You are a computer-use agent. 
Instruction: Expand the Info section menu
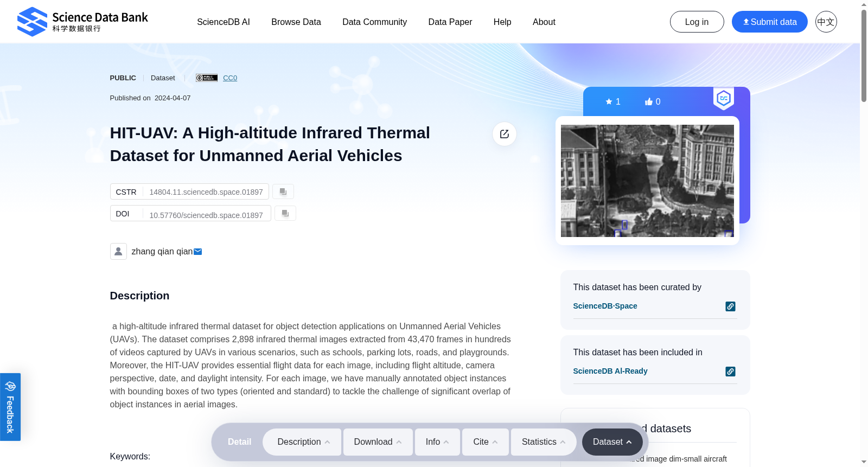[437, 442]
